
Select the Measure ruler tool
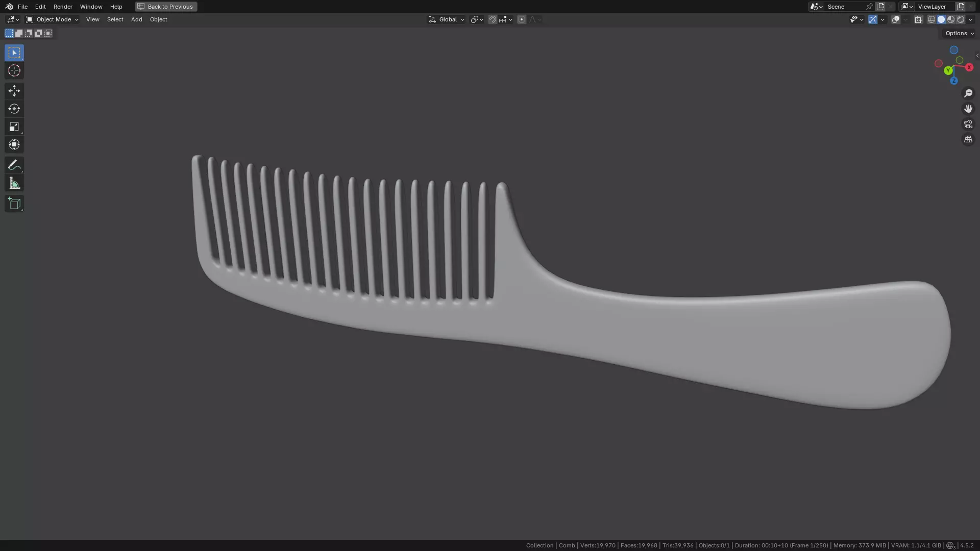pyautogui.click(x=14, y=183)
